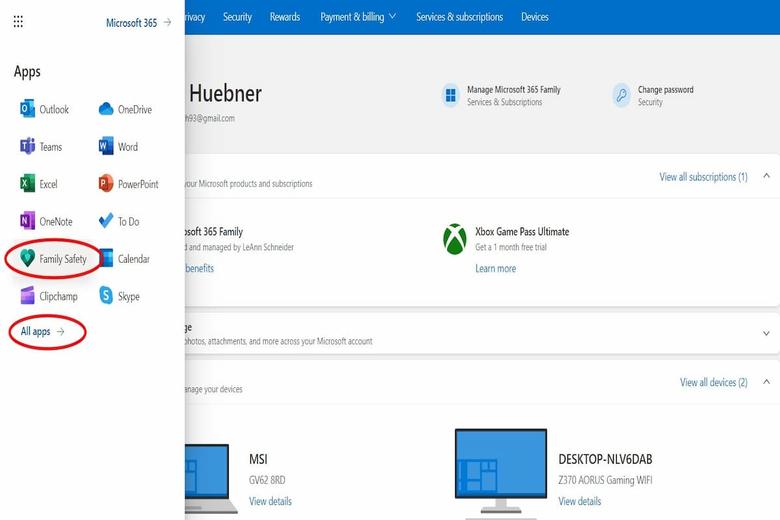780x520 pixels.
Task: Open the OneNote app
Action: (28, 221)
